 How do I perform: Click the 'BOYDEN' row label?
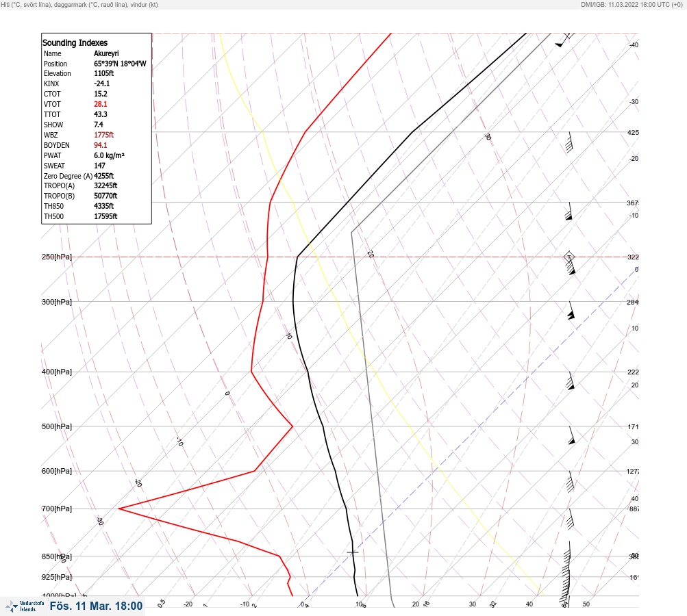tap(57, 145)
